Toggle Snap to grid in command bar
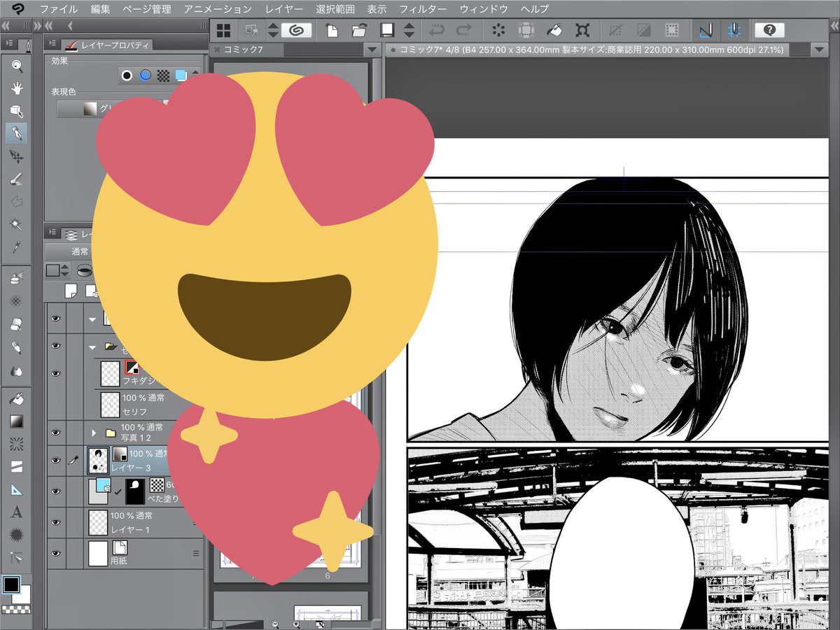The image size is (840, 630). click(x=734, y=30)
